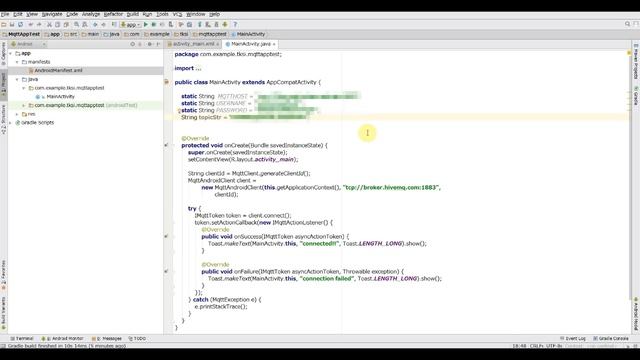Expand the res folder node
Image resolution: width=640 pixels, height=360 pixels.
(17, 114)
